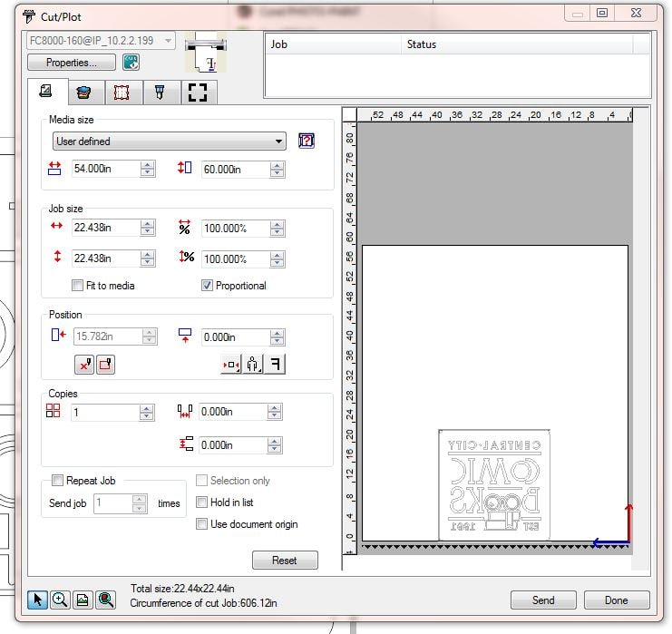Click the mirror figure icon in Position

pos(253,365)
